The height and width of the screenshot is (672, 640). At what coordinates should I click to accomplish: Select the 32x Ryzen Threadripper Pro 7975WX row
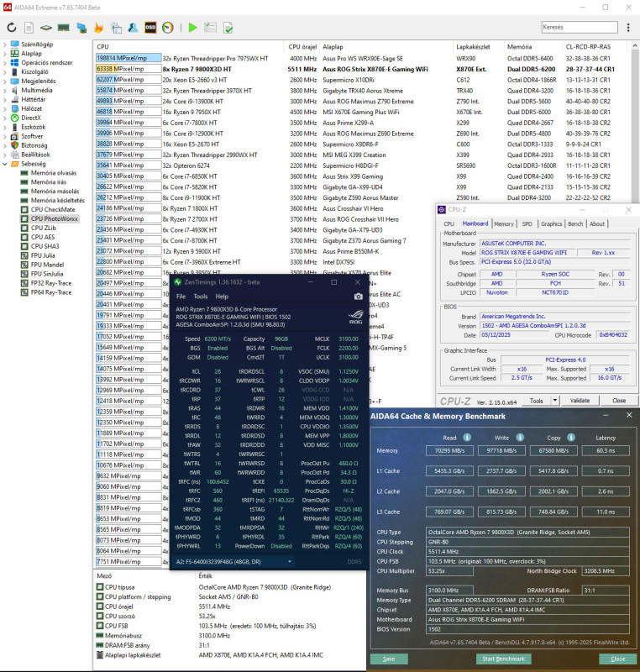pyautogui.click(x=362, y=58)
